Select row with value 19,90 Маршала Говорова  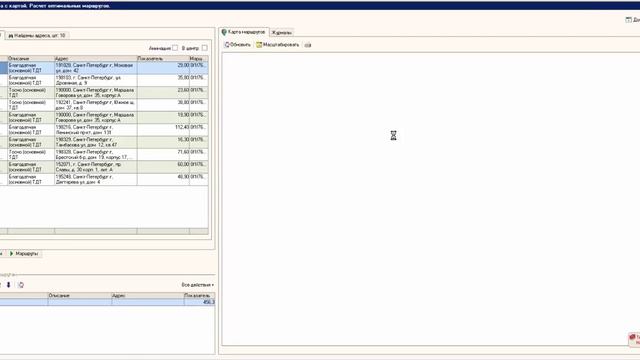coord(104,118)
